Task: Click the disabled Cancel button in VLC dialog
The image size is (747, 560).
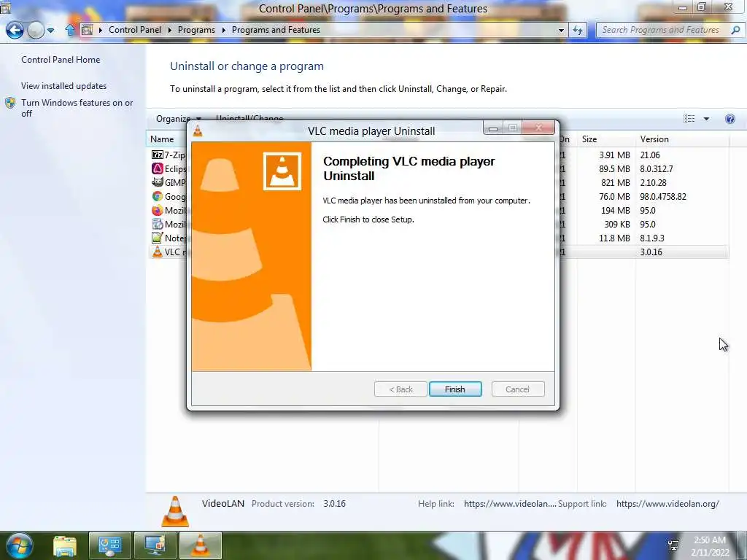Action: point(517,389)
